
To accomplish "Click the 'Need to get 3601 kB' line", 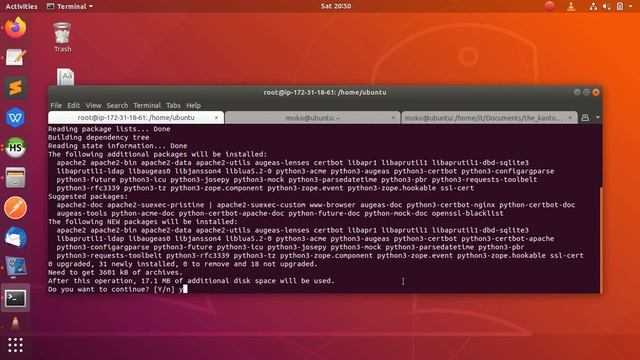I will coord(115,272).
